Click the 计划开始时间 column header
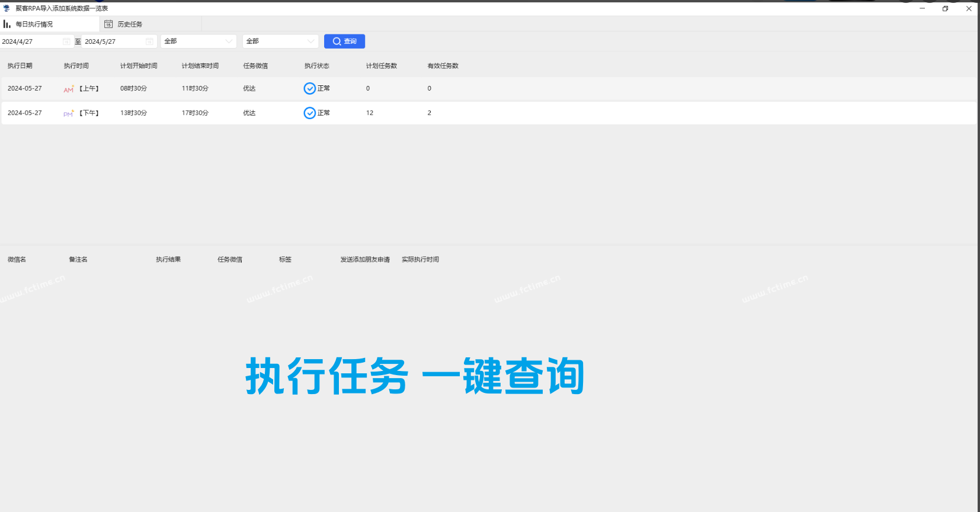 (x=139, y=66)
